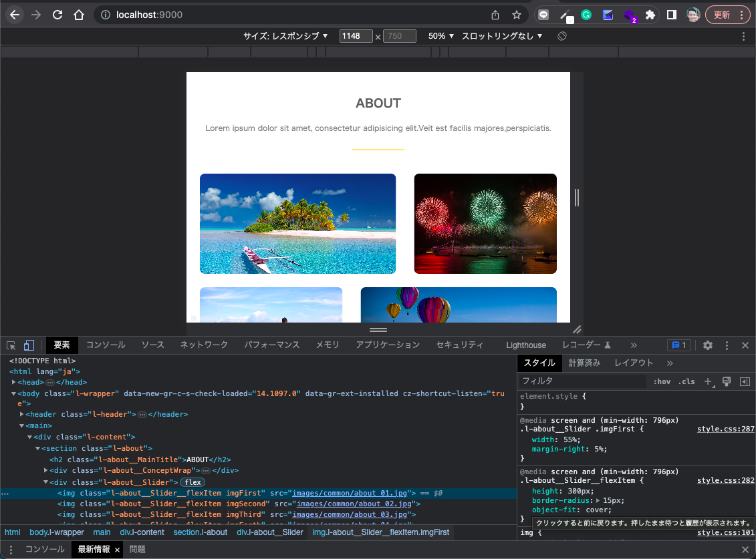Open the LINE extension icon

(543, 15)
